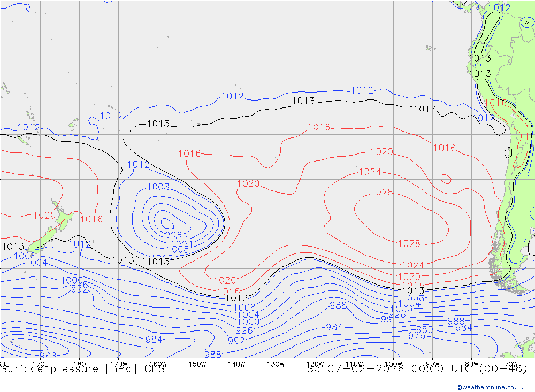The height and width of the screenshot is (392, 535).
Task: Click the blue 1008 label above the low centre
Action: [x=158, y=187]
